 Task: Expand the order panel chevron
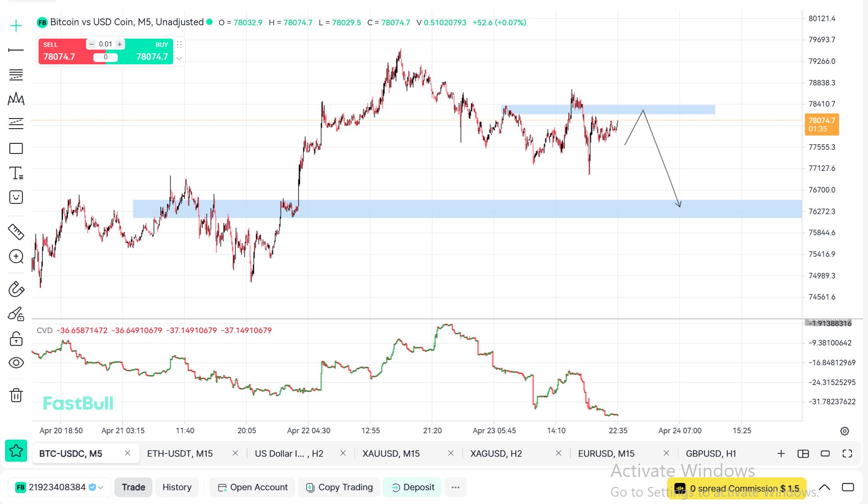pos(179,58)
